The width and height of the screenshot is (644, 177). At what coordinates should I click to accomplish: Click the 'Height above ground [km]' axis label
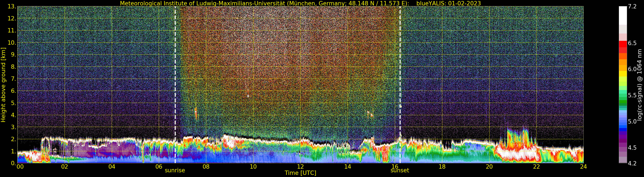[3, 85]
